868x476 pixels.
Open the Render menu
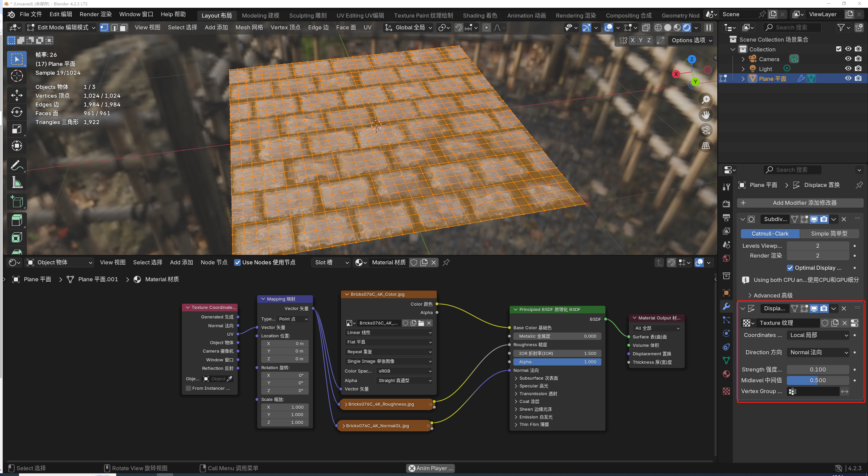96,14
